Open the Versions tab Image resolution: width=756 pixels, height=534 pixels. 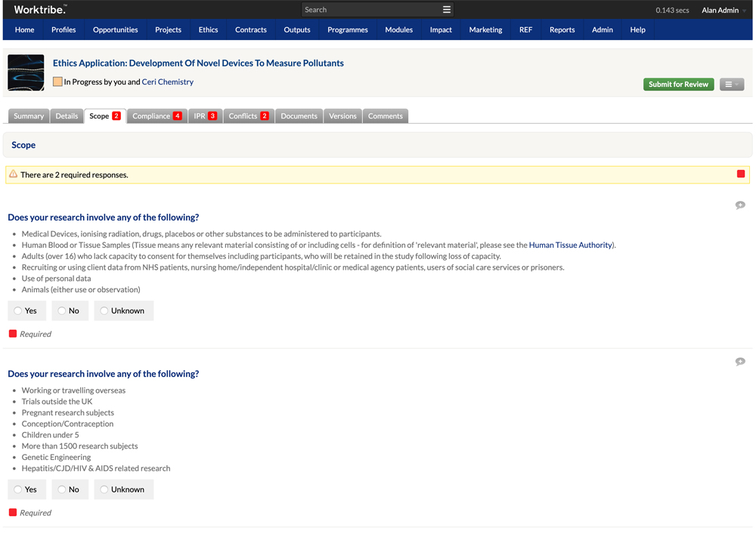point(342,116)
